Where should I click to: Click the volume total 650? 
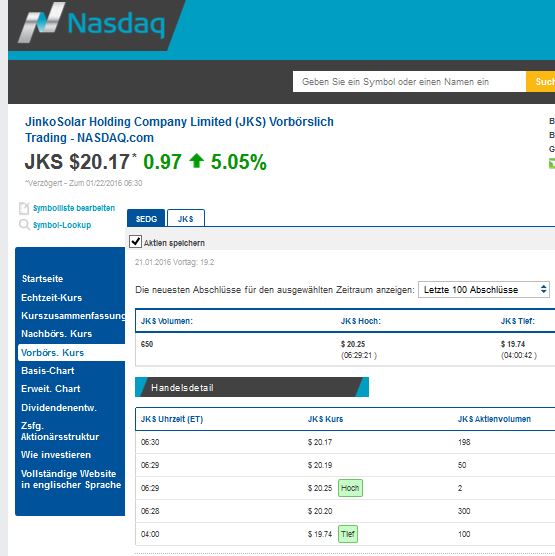coord(147,344)
